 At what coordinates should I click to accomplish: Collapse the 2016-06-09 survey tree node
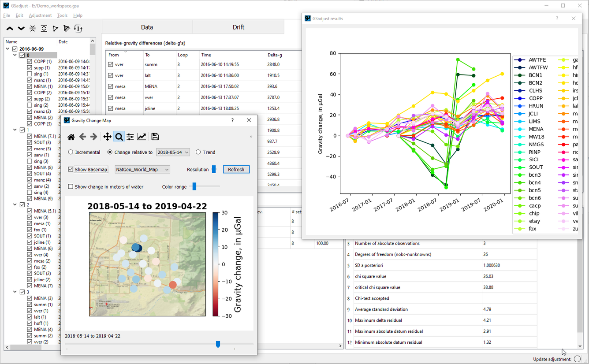(8, 48)
